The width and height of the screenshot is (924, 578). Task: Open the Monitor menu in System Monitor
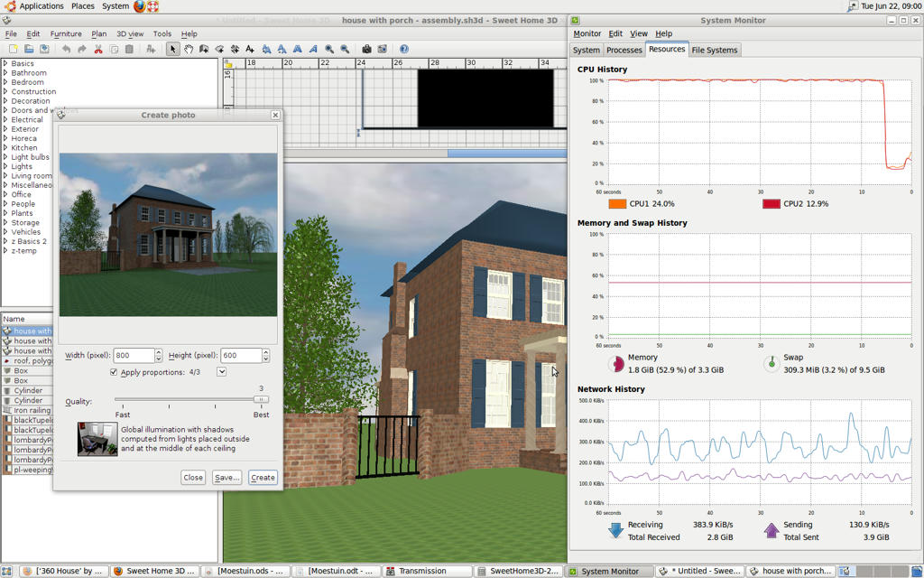587,33
